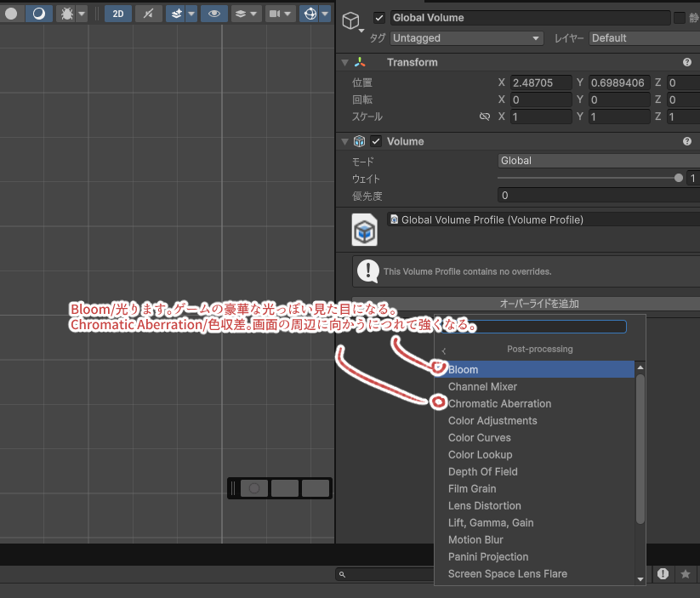Click the favorites star icon at bottom
Image resolution: width=700 pixels, height=598 pixels.
coord(686,574)
